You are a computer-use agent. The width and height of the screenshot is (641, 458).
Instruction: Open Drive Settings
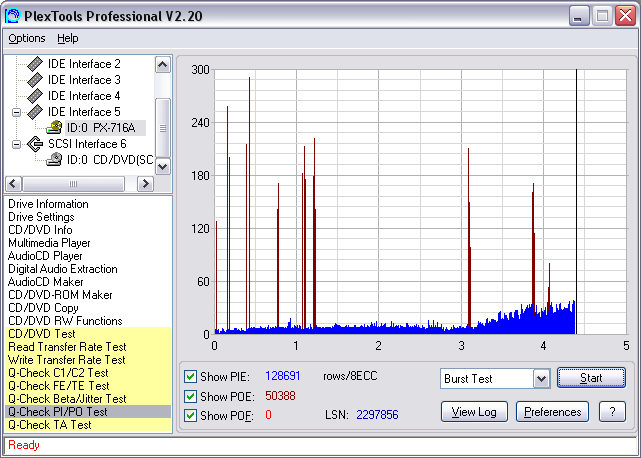click(41, 217)
